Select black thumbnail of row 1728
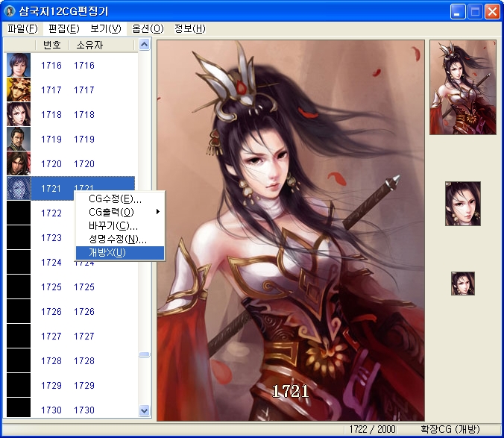 pos(19,360)
